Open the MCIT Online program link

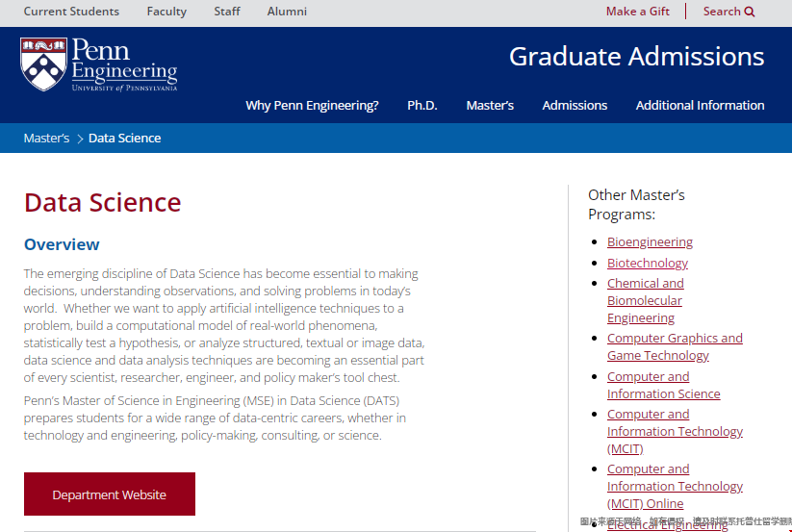674,486
